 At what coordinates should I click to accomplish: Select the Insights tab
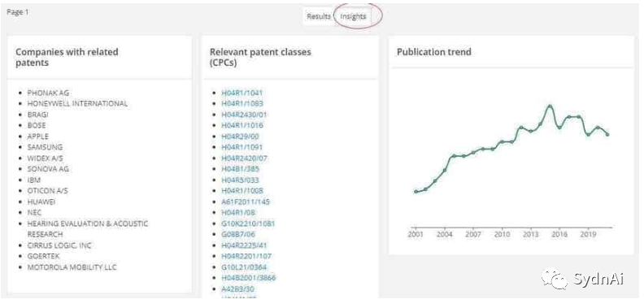click(x=353, y=16)
